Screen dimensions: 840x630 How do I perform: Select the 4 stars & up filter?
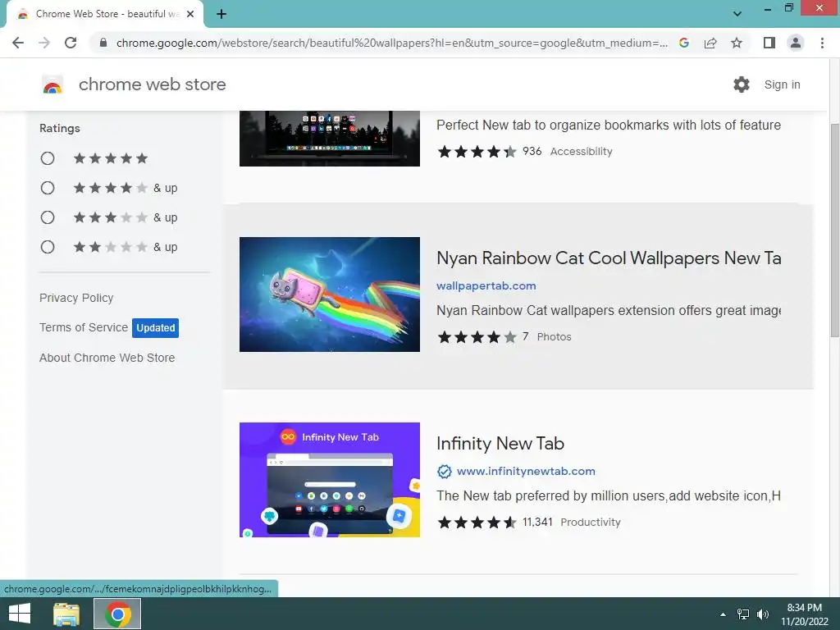pyautogui.click(x=48, y=188)
